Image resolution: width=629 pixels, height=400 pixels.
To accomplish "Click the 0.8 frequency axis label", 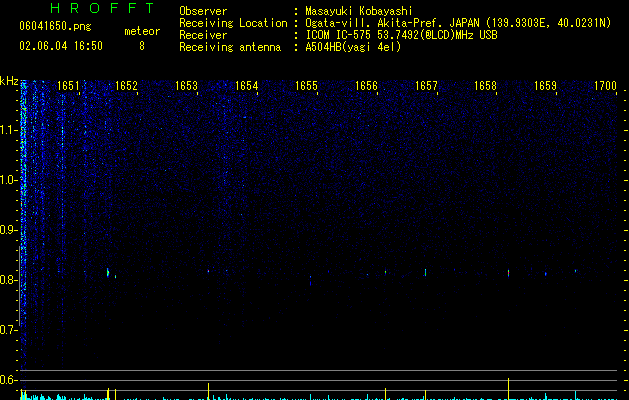I will pos(9,280).
